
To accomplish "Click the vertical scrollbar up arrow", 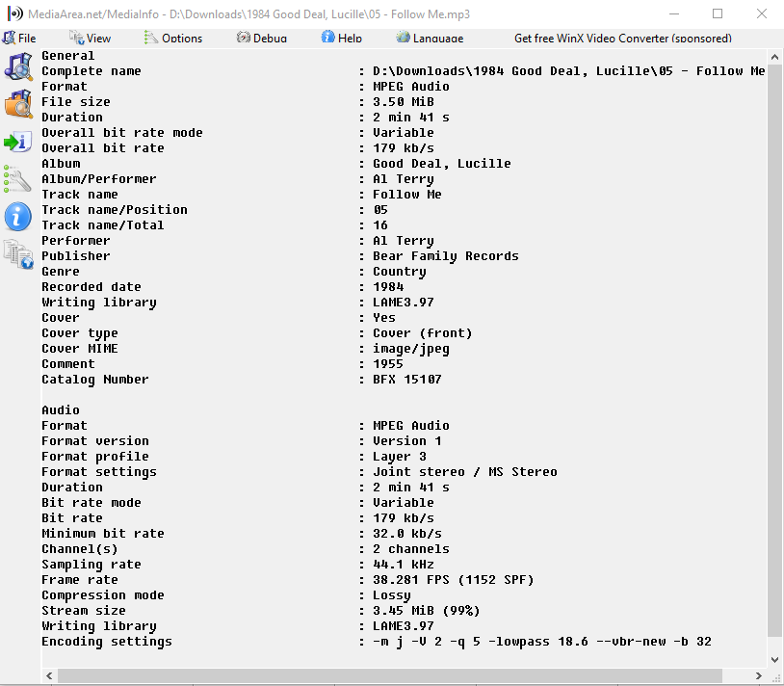I will pyautogui.click(x=774, y=57).
